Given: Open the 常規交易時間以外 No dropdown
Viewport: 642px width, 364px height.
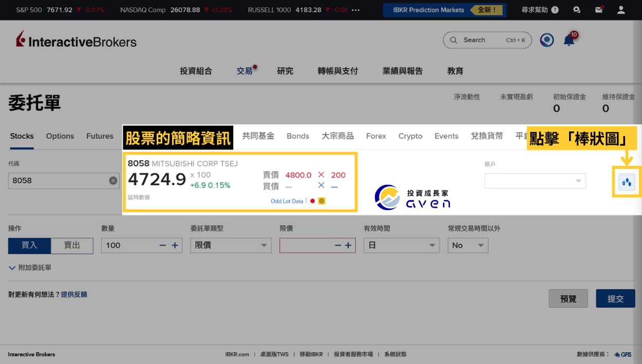Looking at the screenshot, I should point(468,245).
